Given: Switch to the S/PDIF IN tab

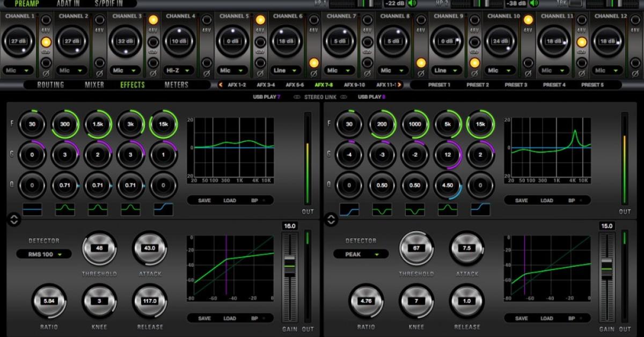Looking at the screenshot, I should point(108,3).
